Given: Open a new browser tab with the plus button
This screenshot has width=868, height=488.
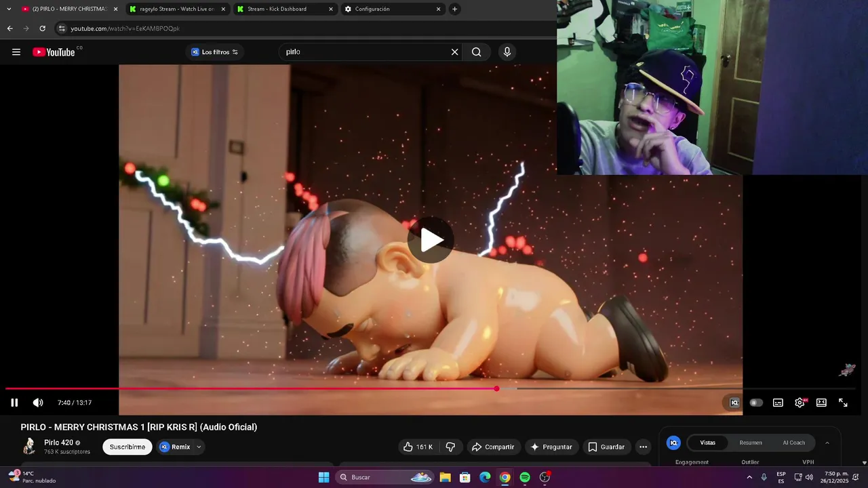Looking at the screenshot, I should (454, 9).
